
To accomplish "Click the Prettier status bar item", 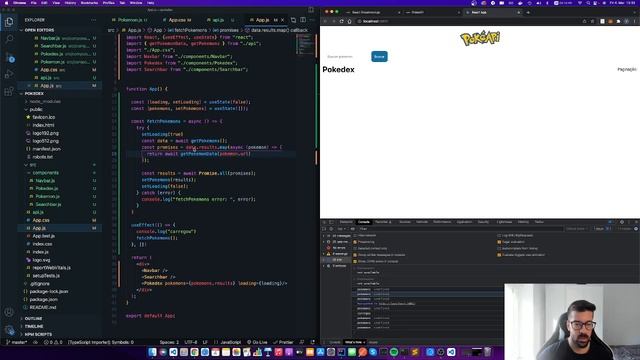I will pos(284,342).
